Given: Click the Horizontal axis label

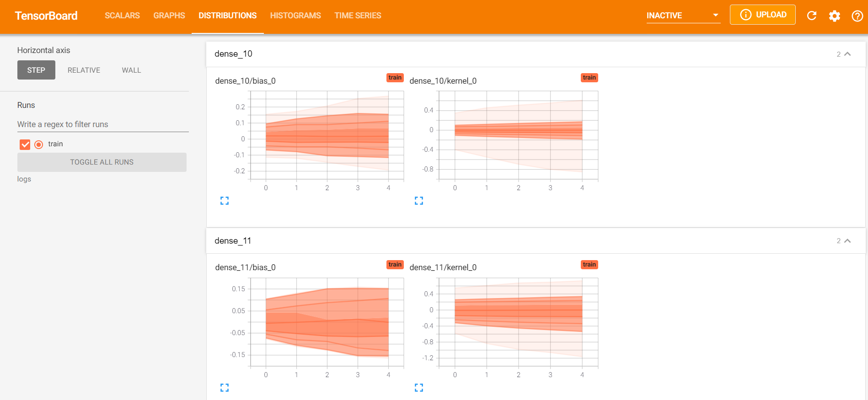Looking at the screenshot, I should 44,50.
